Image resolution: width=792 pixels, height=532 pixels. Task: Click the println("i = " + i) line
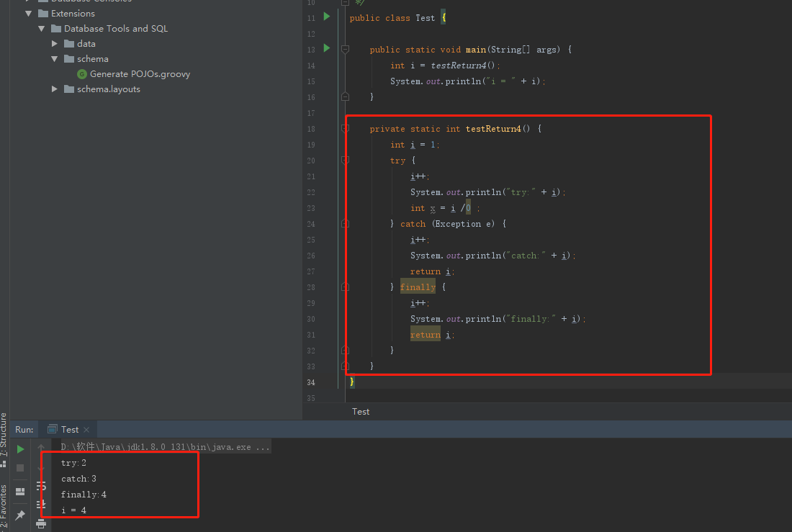coord(468,81)
